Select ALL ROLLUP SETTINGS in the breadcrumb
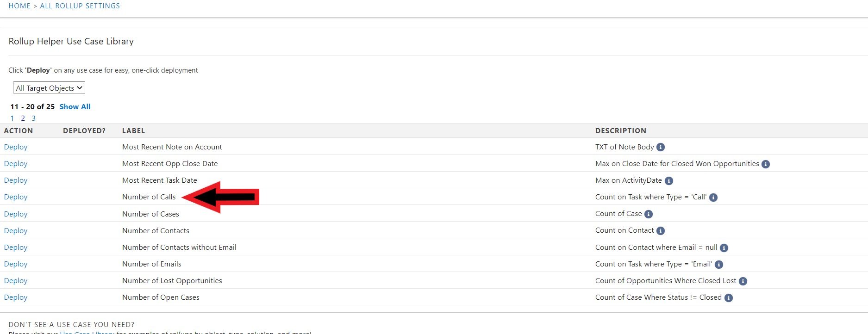Screen dimensions: 868x334 point(80,6)
